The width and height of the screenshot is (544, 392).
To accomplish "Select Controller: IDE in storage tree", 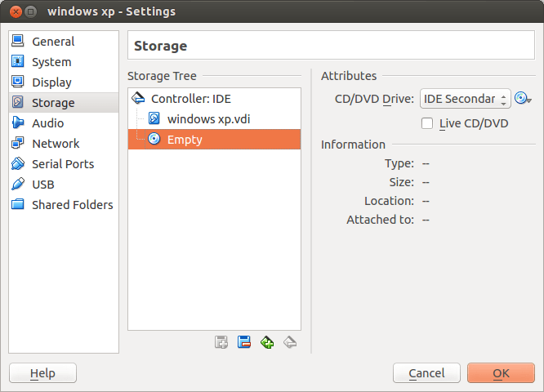I will 214,99.
